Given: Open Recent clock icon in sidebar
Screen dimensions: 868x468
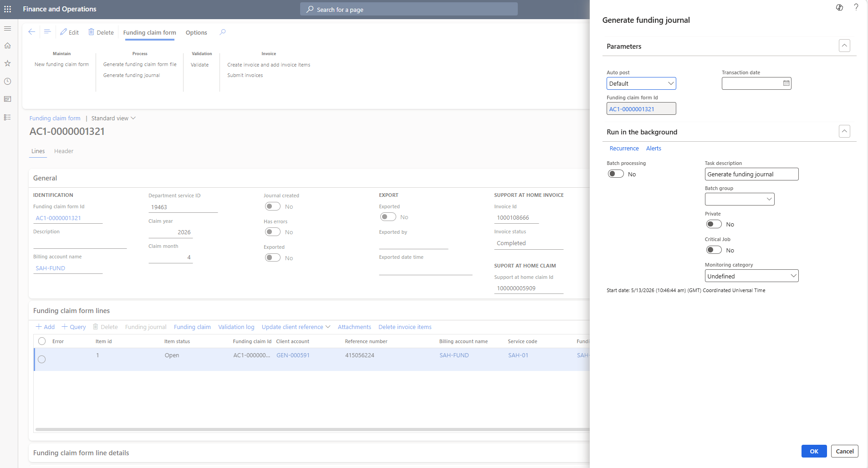Looking at the screenshot, I should pos(8,81).
